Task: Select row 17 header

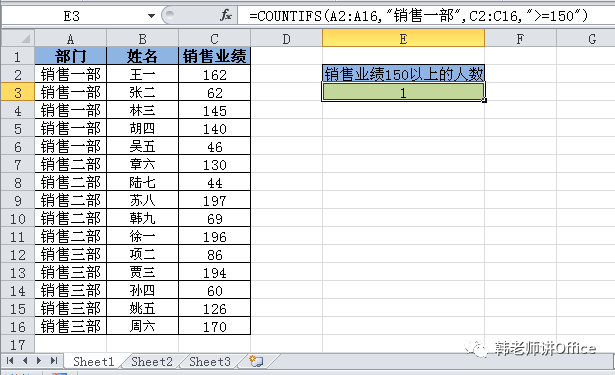Action: pos(18,344)
